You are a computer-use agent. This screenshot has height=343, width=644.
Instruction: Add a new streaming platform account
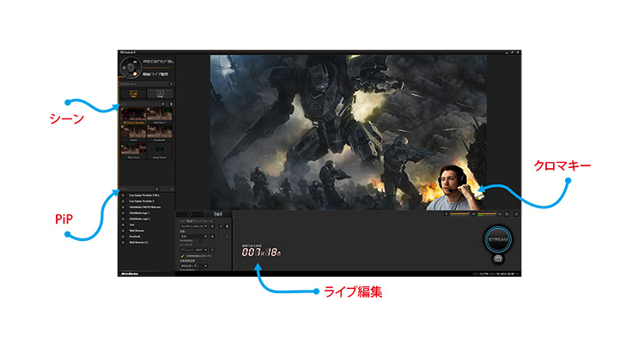(x=212, y=226)
